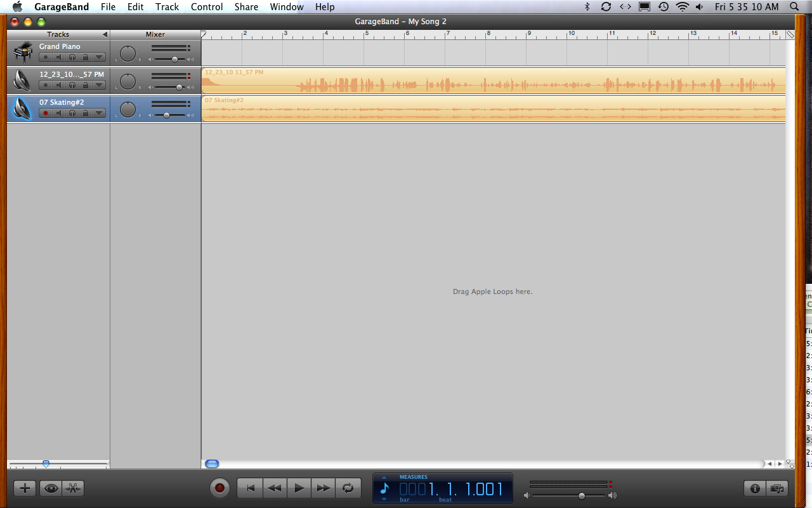The image size is (812, 508).
Task: Start recording with the red record button
Action: pyautogui.click(x=219, y=488)
